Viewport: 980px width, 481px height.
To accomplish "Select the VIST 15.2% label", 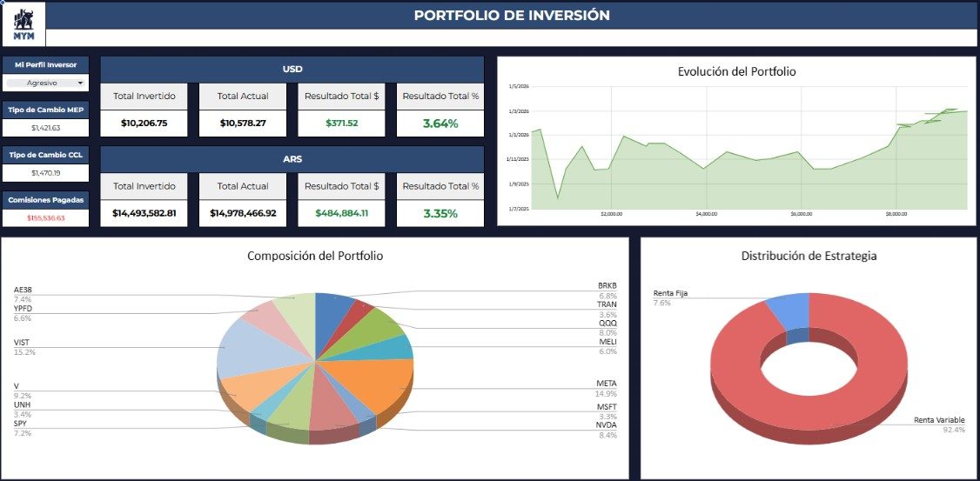I will click(24, 347).
